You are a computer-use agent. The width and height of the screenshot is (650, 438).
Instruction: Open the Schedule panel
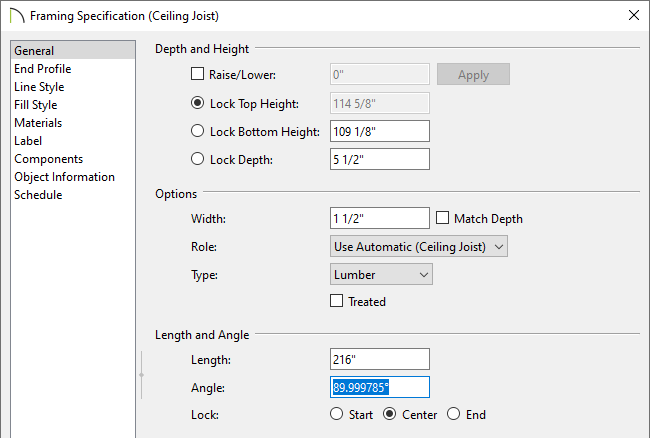[x=38, y=195]
